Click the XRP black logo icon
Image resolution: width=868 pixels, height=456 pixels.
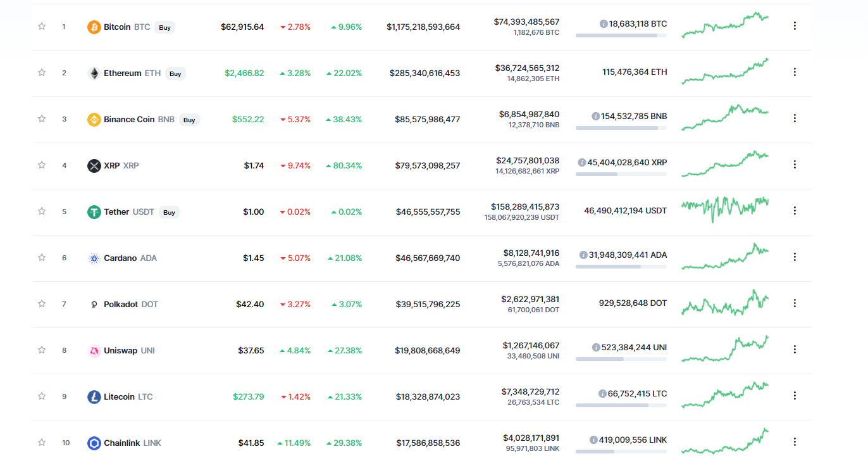94,166
